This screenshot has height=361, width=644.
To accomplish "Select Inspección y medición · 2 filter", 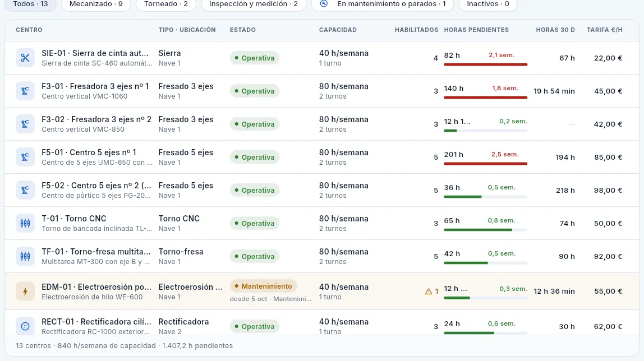I will 254,4.
